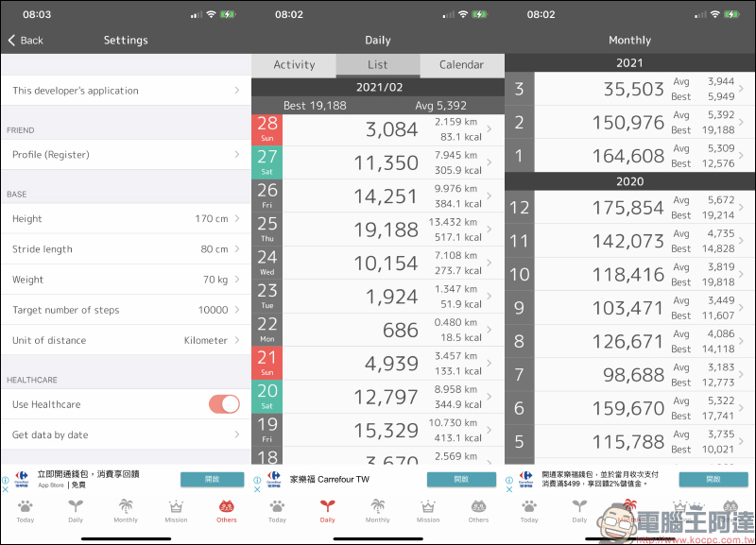The height and width of the screenshot is (545, 756).
Task: Open the 22 Mon 686 steps entry
Action: coord(378,330)
